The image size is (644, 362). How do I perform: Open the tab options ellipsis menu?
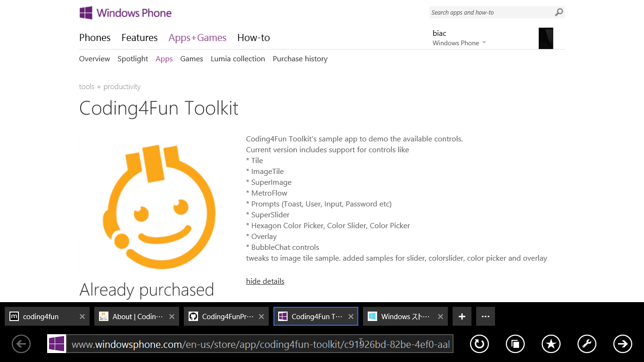pos(485,316)
